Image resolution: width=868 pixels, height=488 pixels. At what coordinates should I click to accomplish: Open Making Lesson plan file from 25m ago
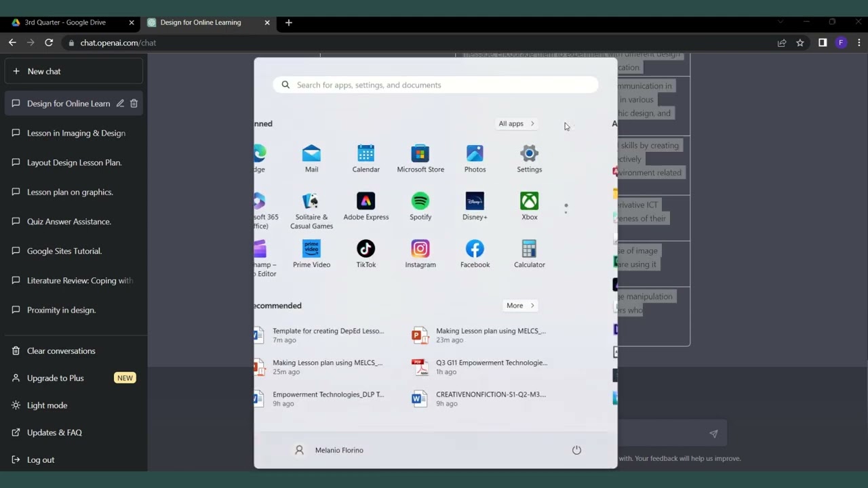320,367
